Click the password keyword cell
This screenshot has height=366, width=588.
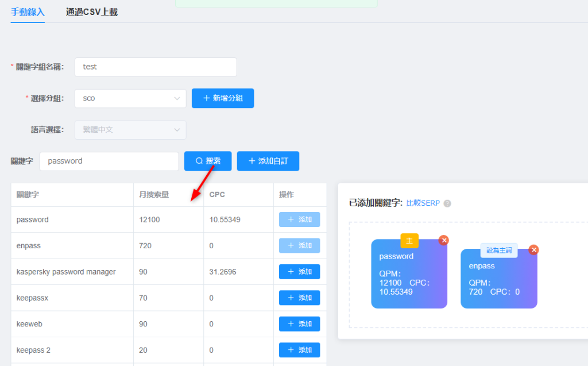[72, 219]
